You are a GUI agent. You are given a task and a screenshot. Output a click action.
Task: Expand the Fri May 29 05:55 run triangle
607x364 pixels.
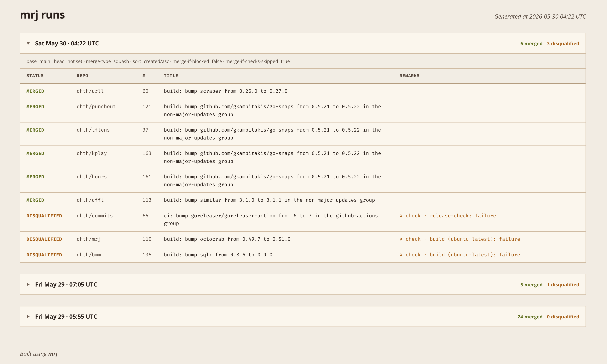[x=28, y=317]
